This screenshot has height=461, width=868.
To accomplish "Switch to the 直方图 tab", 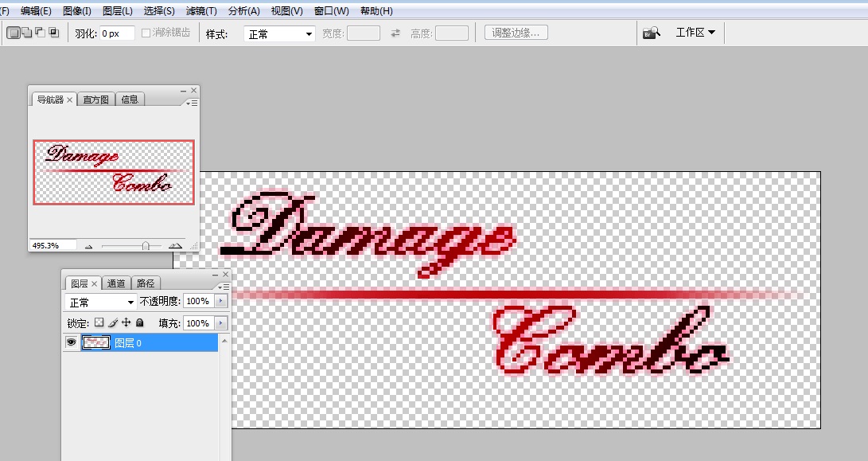I will click(x=96, y=100).
